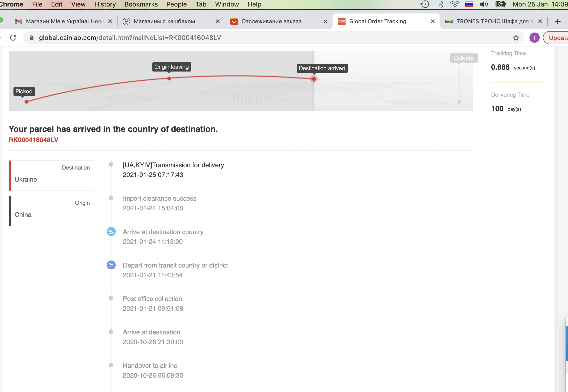568x392 pixels.
Task: Open the purple profile avatar
Action: [x=534, y=38]
